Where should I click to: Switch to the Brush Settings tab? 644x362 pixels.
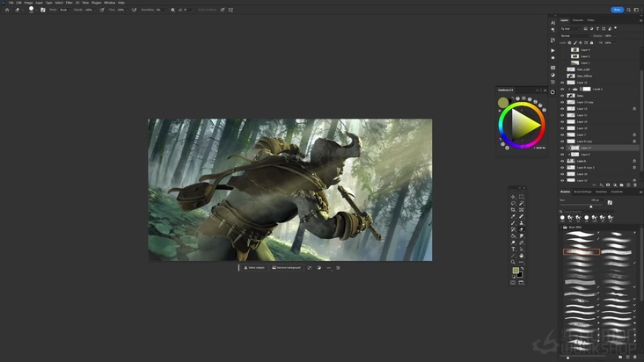point(582,192)
